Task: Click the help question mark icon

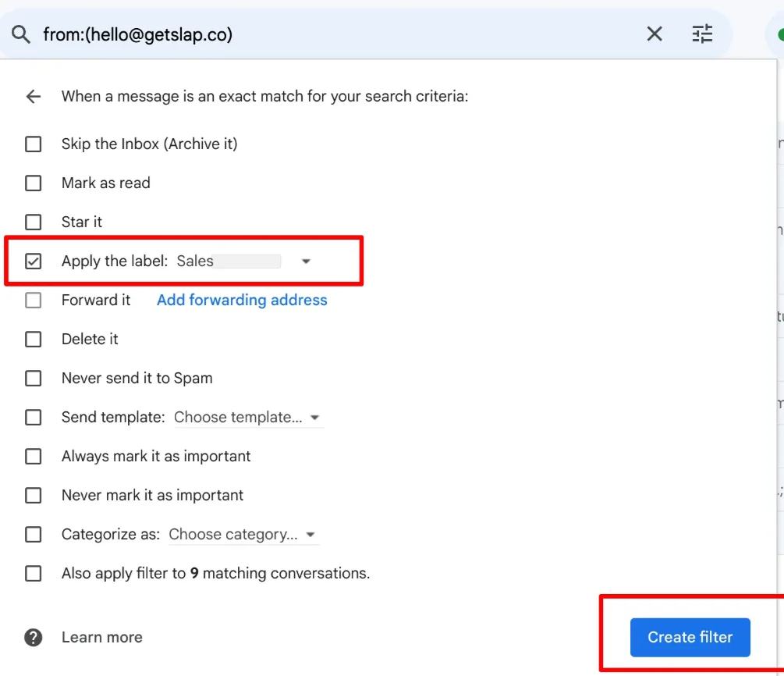Action: click(x=33, y=637)
